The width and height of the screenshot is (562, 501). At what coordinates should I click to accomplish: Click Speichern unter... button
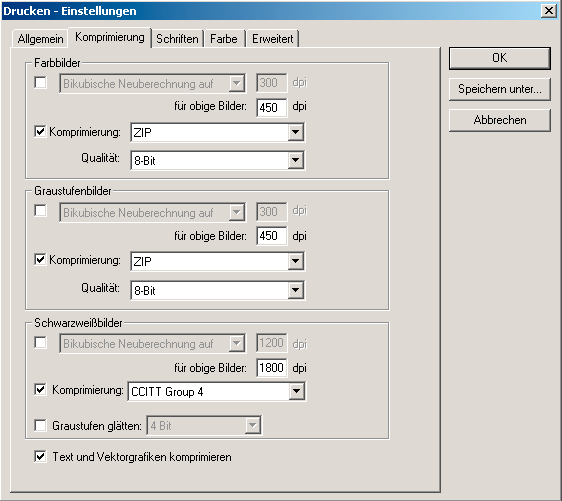pos(500,89)
